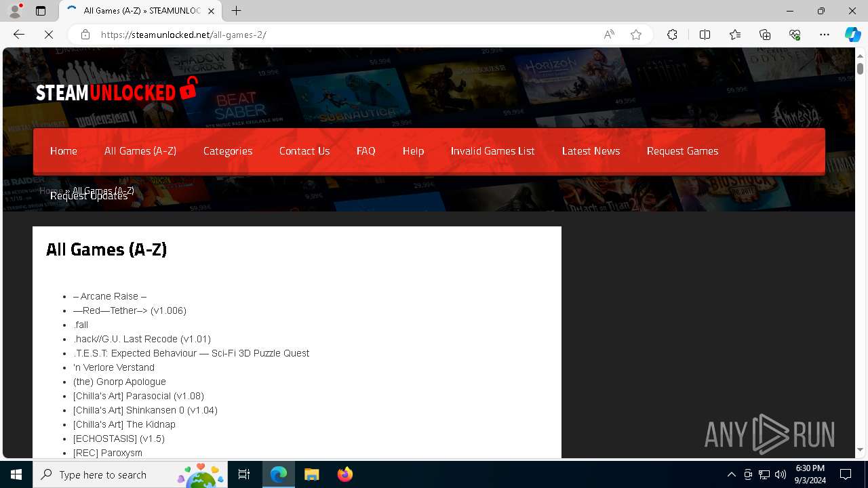Open Request Games menu item

click(683, 151)
